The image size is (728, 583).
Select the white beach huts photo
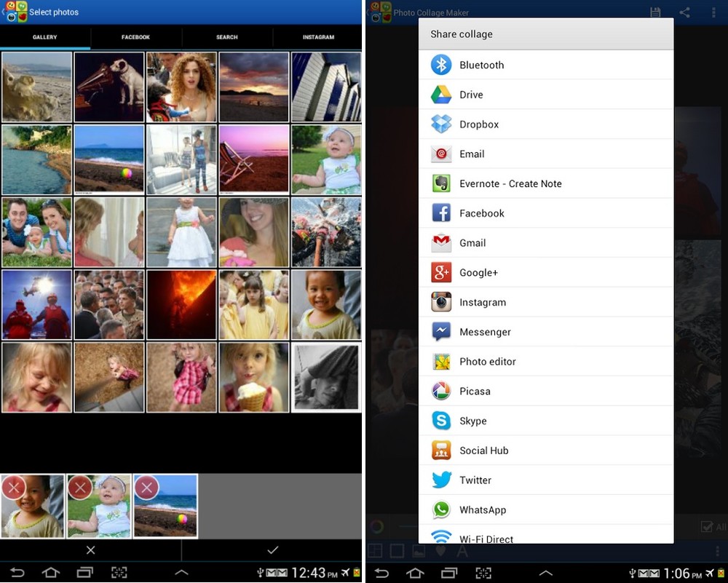pos(326,87)
